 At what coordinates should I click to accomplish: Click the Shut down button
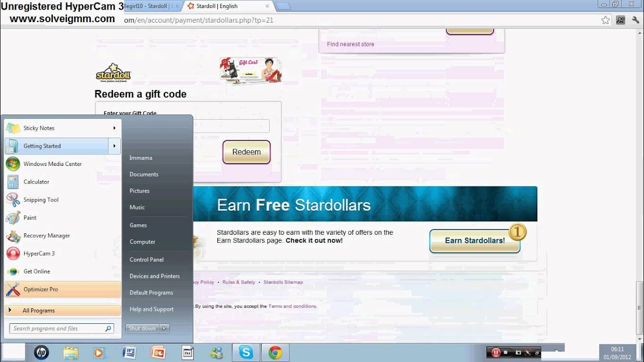142,328
